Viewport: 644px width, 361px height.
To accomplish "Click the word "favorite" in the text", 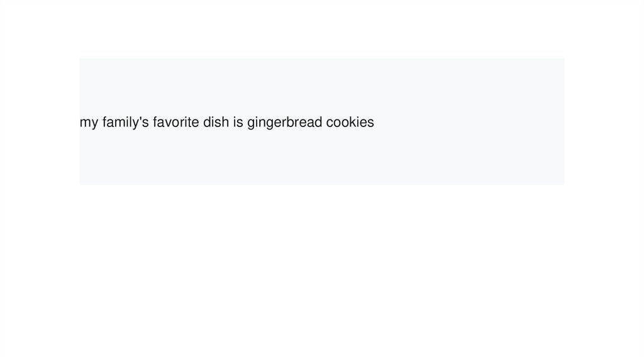I will (175, 123).
